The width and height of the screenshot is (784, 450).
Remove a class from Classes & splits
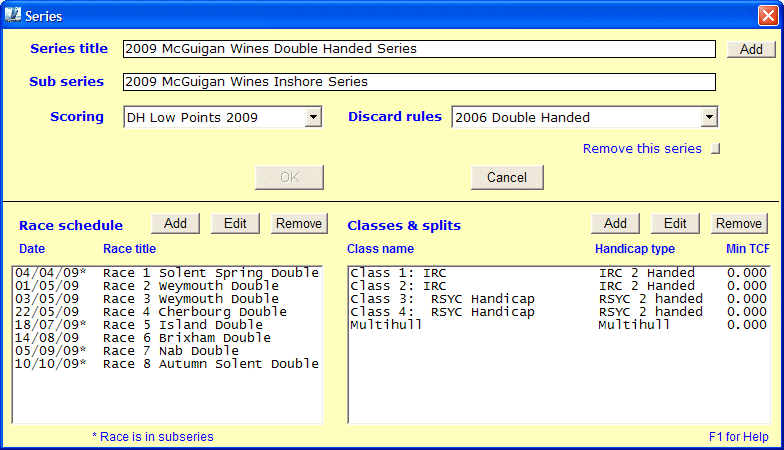click(x=739, y=224)
